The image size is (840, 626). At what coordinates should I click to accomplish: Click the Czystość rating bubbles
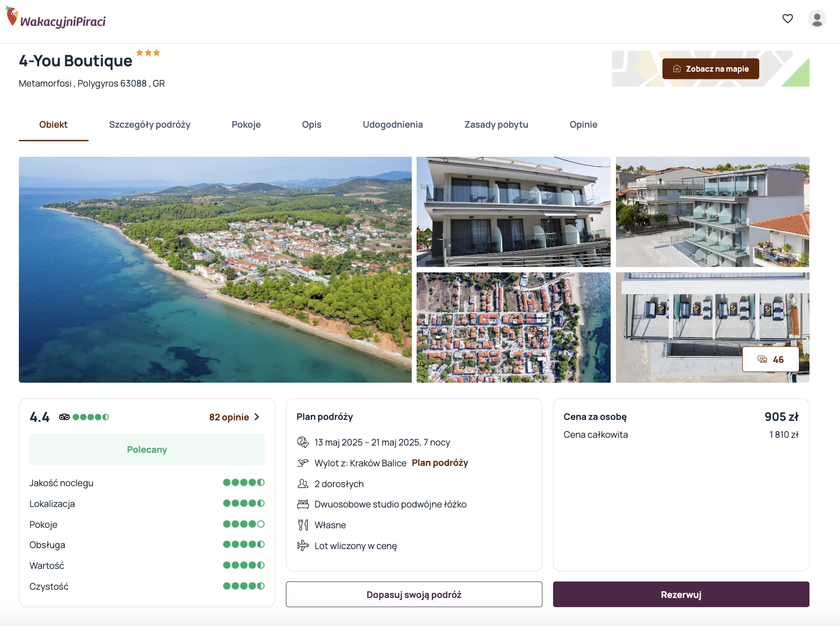pos(244,586)
